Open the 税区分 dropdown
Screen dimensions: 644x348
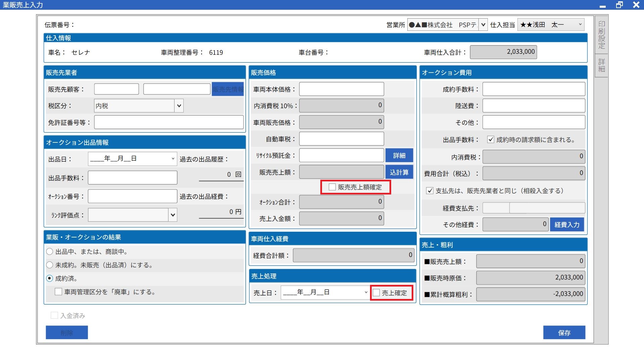[179, 106]
